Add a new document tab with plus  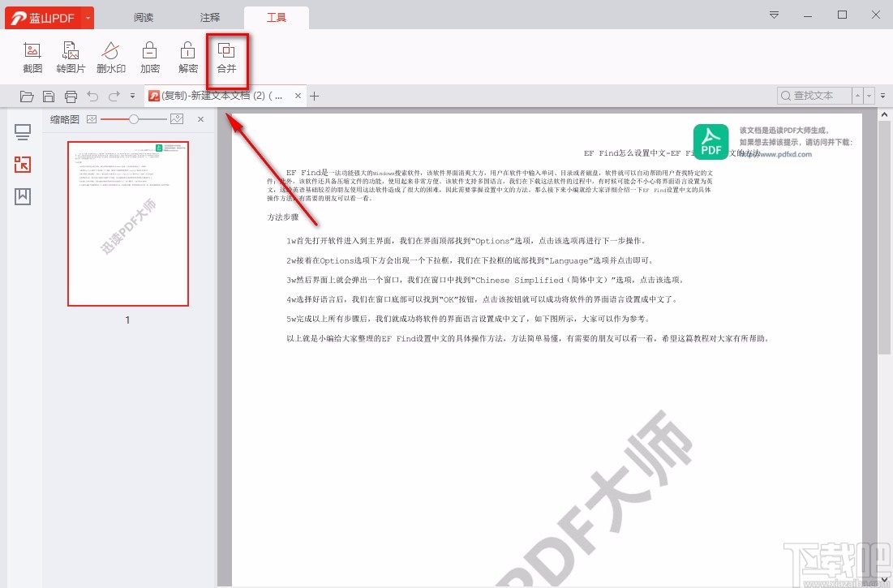pyautogui.click(x=315, y=97)
